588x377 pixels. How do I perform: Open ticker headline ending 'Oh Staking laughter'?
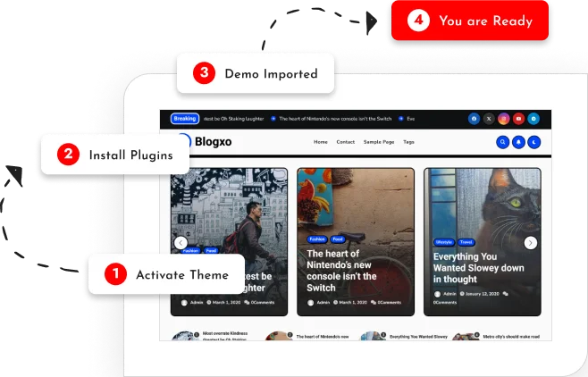tap(233, 119)
